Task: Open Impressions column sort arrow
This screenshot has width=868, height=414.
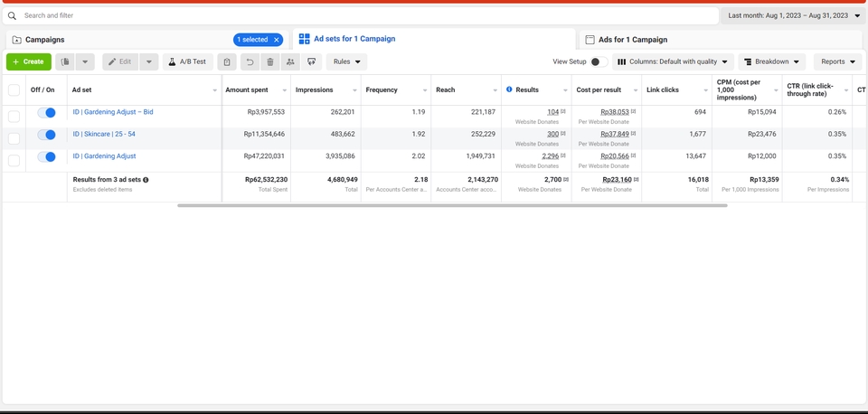Action: [354, 90]
